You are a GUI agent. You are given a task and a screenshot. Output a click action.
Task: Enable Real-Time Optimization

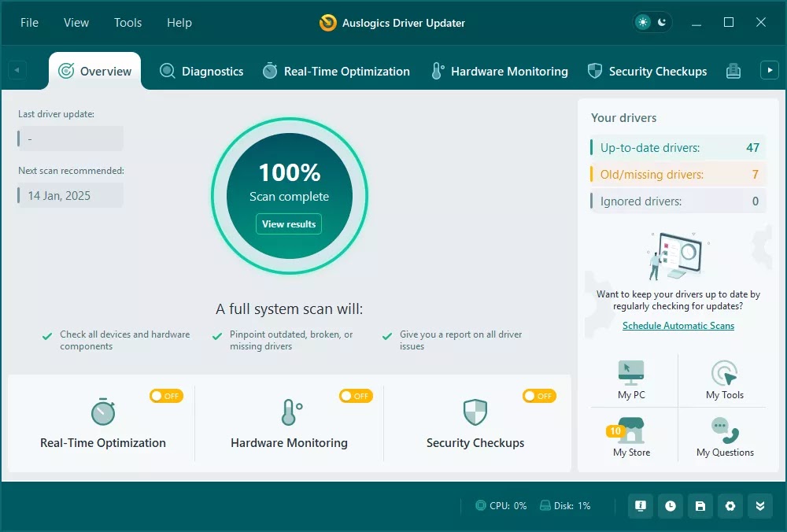tap(166, 396)
